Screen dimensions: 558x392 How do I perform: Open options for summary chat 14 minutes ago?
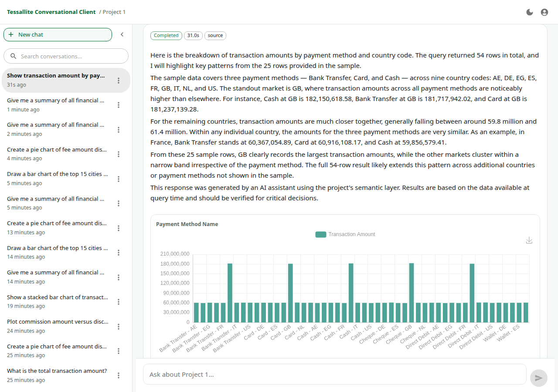click(x=119, y=277)
